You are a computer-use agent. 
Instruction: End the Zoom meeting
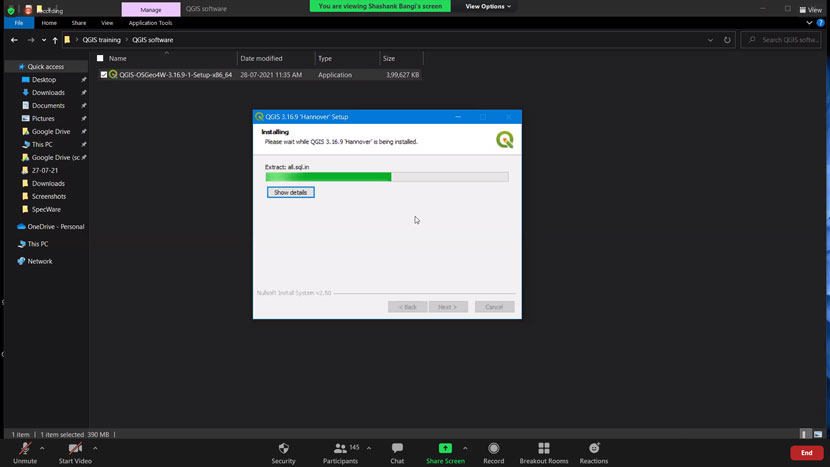[807, 453]
